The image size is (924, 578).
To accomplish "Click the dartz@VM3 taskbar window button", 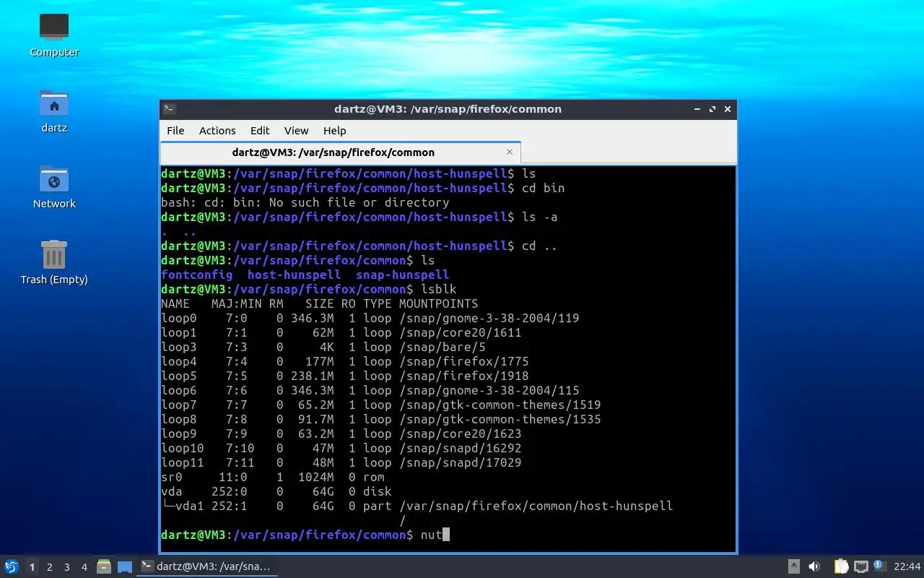I will [208, 566].
